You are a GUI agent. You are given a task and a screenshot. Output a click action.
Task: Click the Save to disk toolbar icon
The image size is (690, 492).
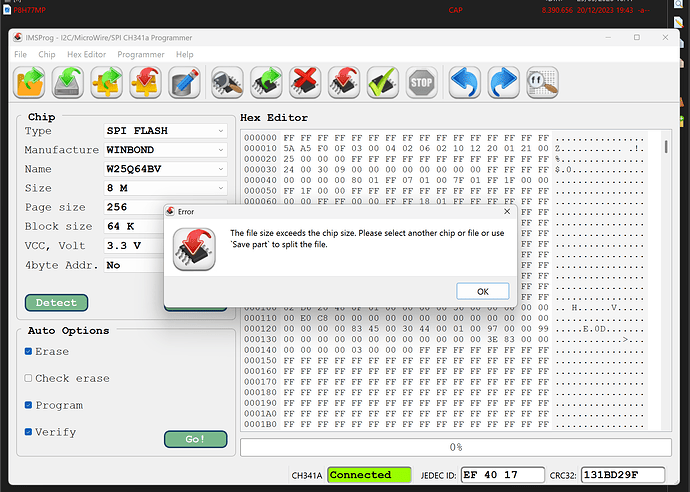pos(68,82)
